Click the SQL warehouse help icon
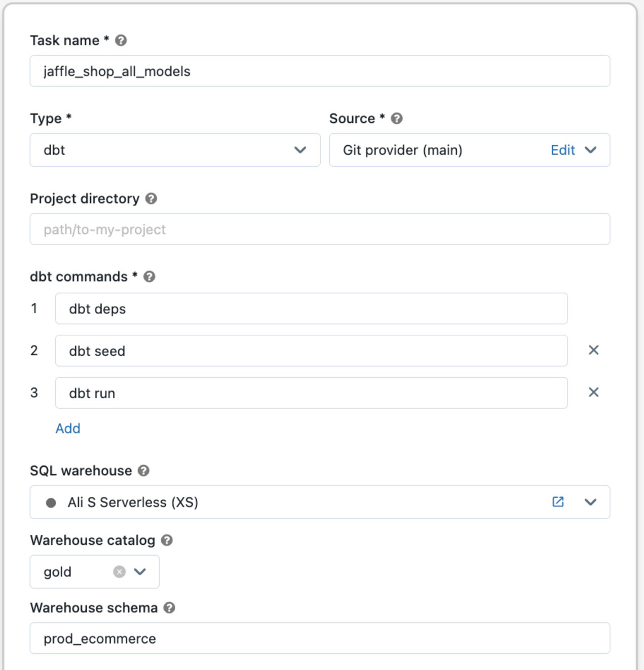The height and width of the screenshot is (670, 644). [x=144, y=470]
